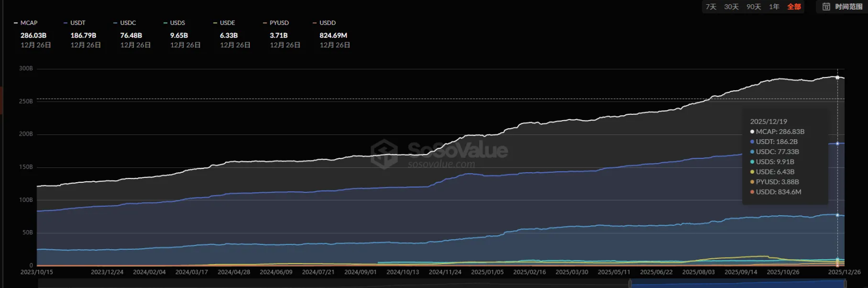Toggle the PYUSD legend item

[276, 23]
